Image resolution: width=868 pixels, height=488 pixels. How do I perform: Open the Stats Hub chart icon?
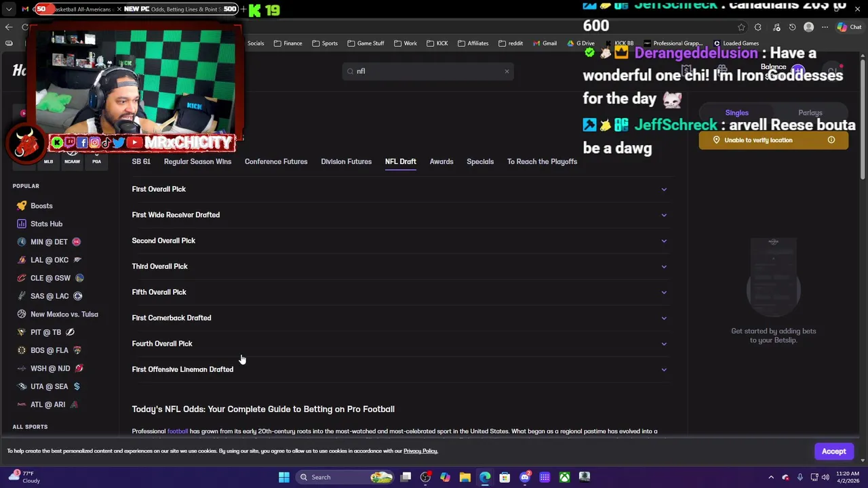coord(22,224)
